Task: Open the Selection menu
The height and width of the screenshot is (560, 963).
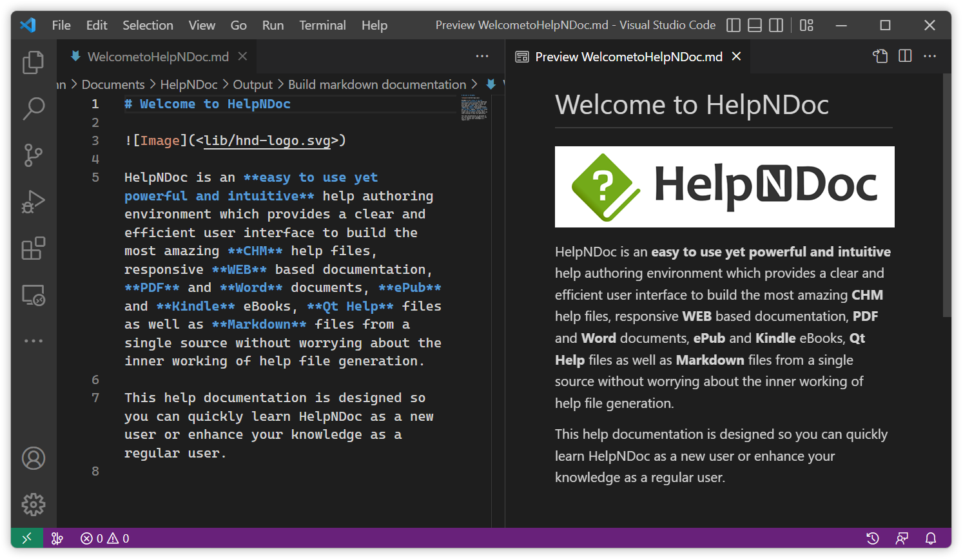Action: [148, 25]
